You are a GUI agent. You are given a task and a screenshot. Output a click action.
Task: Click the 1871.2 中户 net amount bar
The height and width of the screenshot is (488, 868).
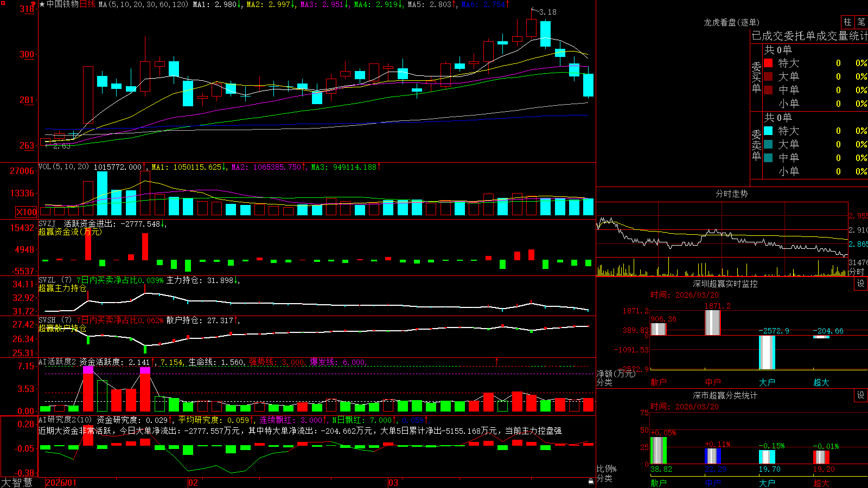[712, 323]
